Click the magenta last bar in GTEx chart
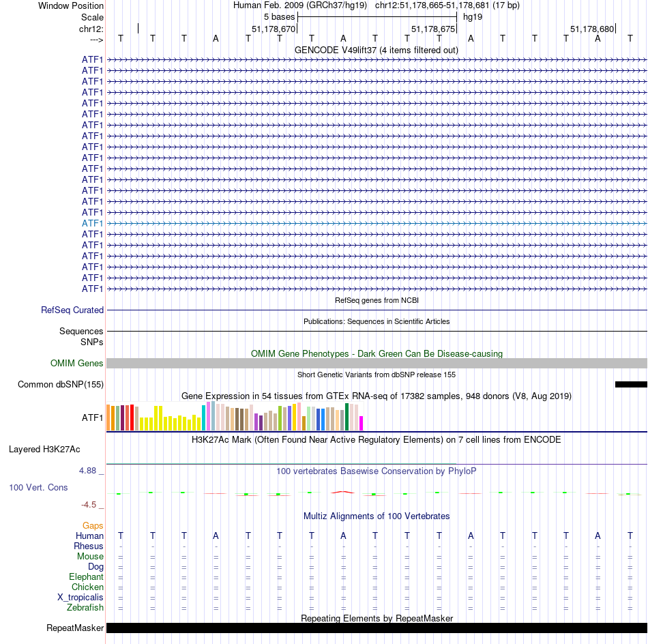The image size is (648, 644). click(x=362, y=423)
